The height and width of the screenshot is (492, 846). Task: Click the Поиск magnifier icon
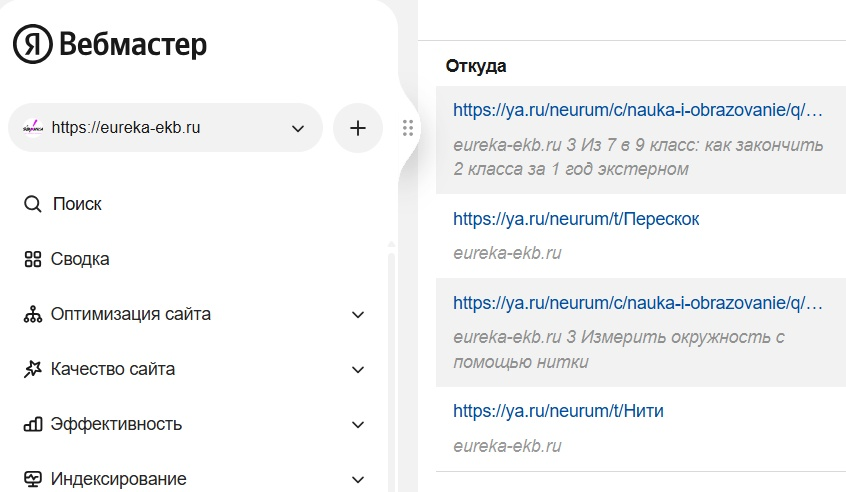click(x=33, y=204)
